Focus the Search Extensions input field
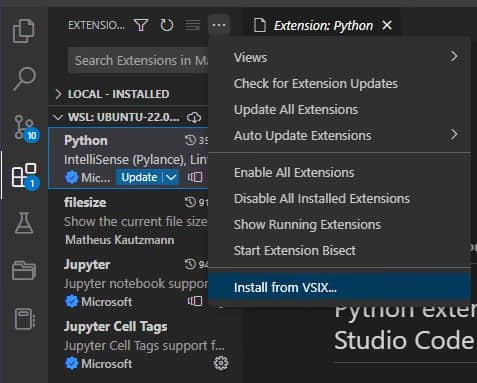Image resolution: width=477 pixels, height=383 pixels. [138, 60]
